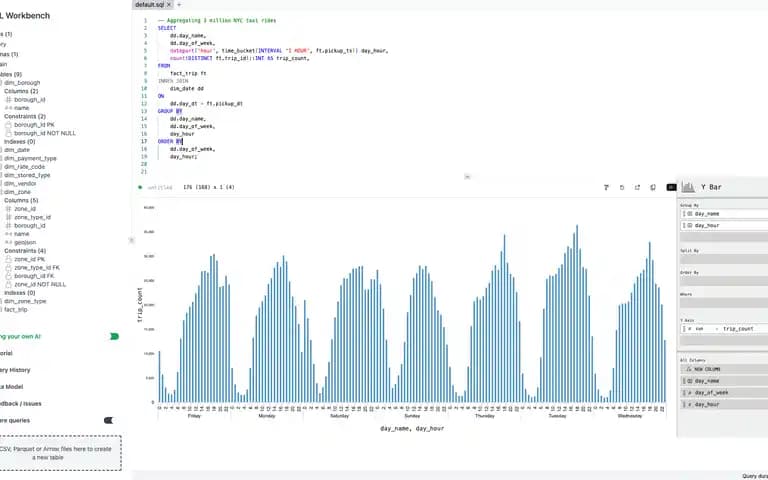Toggle the green bring your own AI switch

pos(114,336)
